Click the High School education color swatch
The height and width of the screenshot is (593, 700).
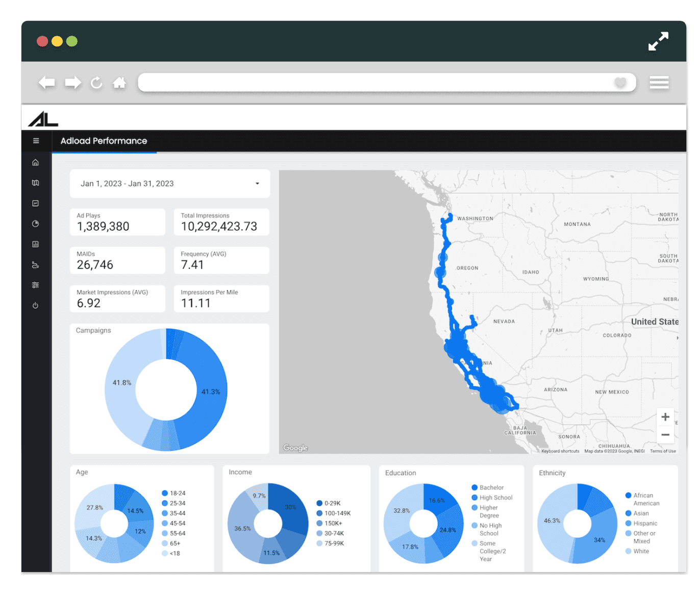(474, 498)
